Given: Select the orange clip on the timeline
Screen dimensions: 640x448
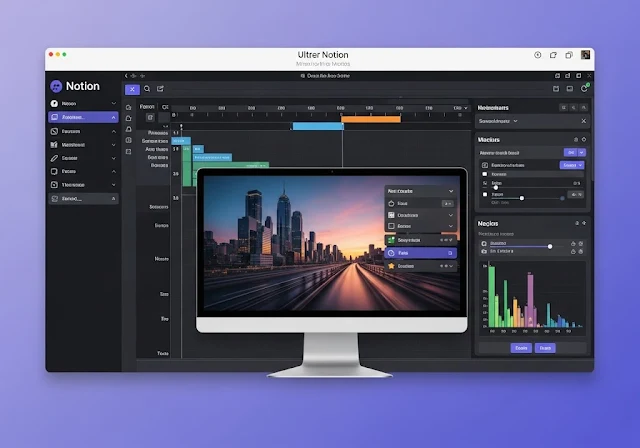Looking at the screenshot, I should [x=371, y=119].
